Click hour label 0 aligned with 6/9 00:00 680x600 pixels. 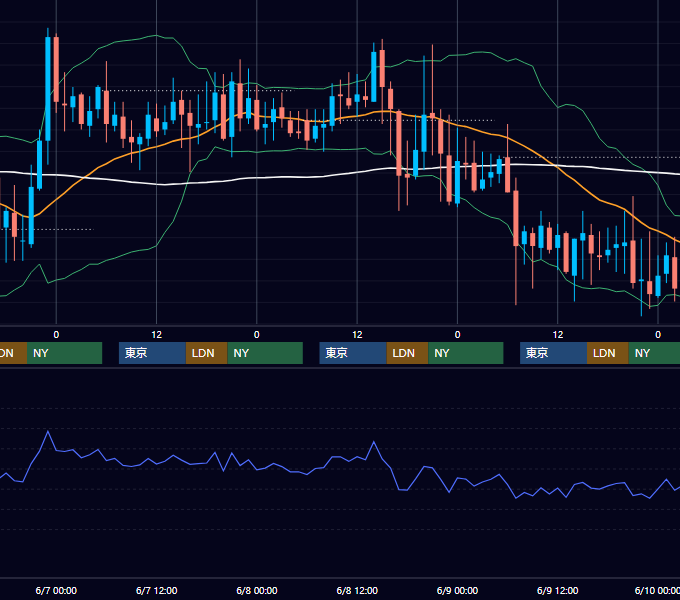tap(457, 335)
